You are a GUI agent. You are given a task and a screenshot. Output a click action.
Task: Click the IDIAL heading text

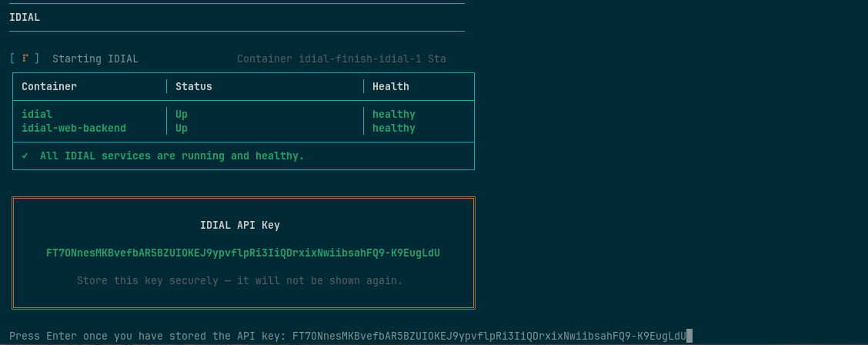pyautogui.click(x=25, y=17)
